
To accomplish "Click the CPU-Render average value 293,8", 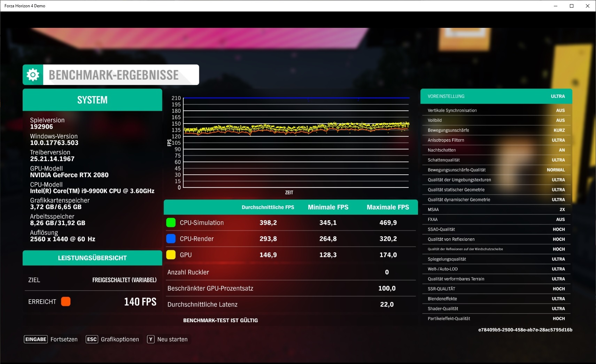I will [x=268, y=239].
